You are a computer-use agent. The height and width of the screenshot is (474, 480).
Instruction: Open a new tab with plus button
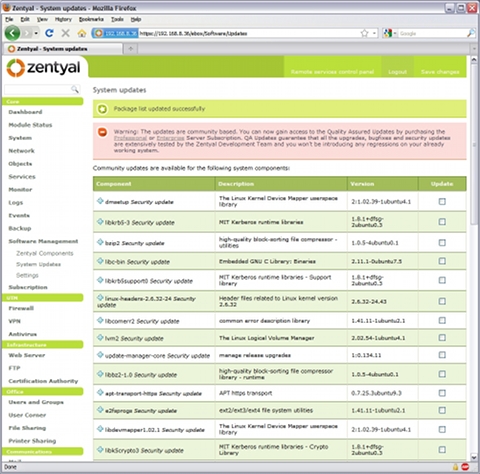(x=131, y=49)
